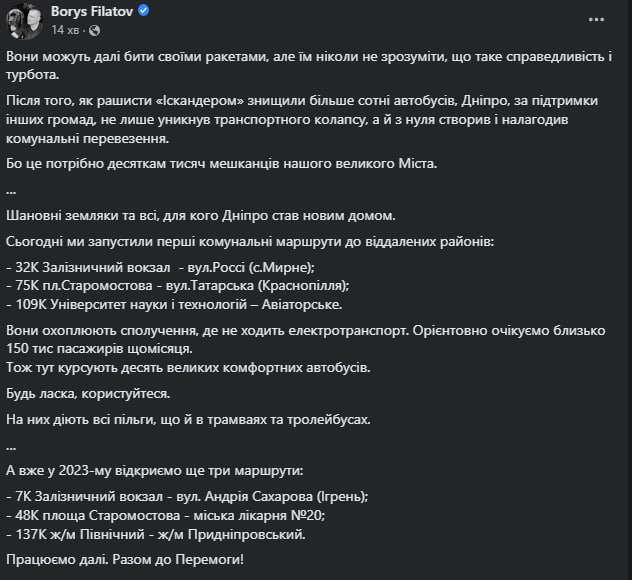Image resolution: width=632 pixels, height=580 pixels.
Task: Select route line 32К Залізничний вокзал
Action: point(160,267)
